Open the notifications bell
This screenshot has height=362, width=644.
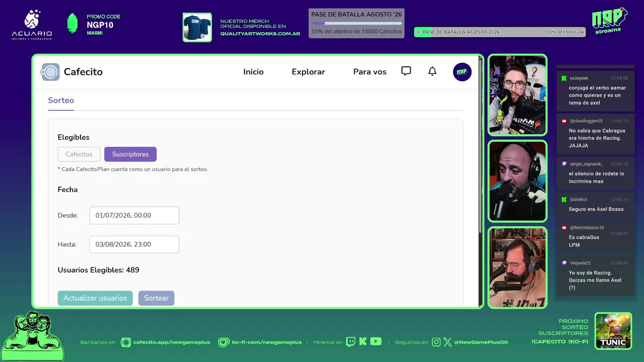(x=432, y=71)
